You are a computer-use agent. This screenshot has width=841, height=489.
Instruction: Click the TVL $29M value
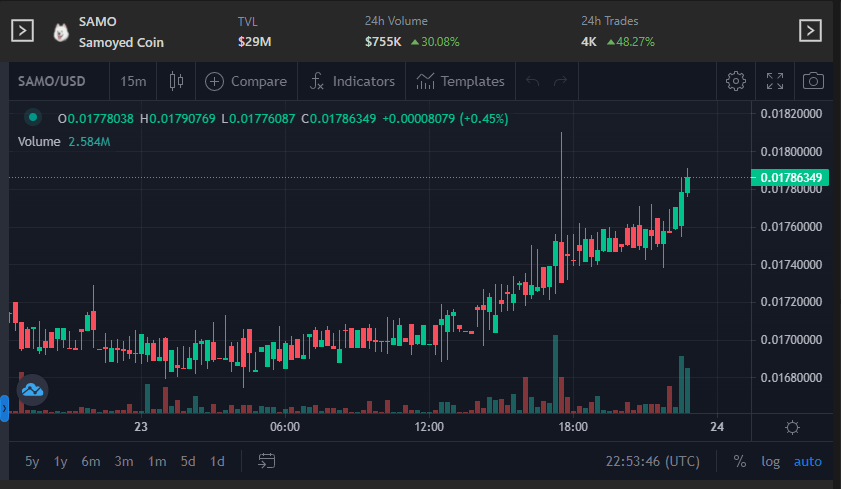tap(254, 42)
